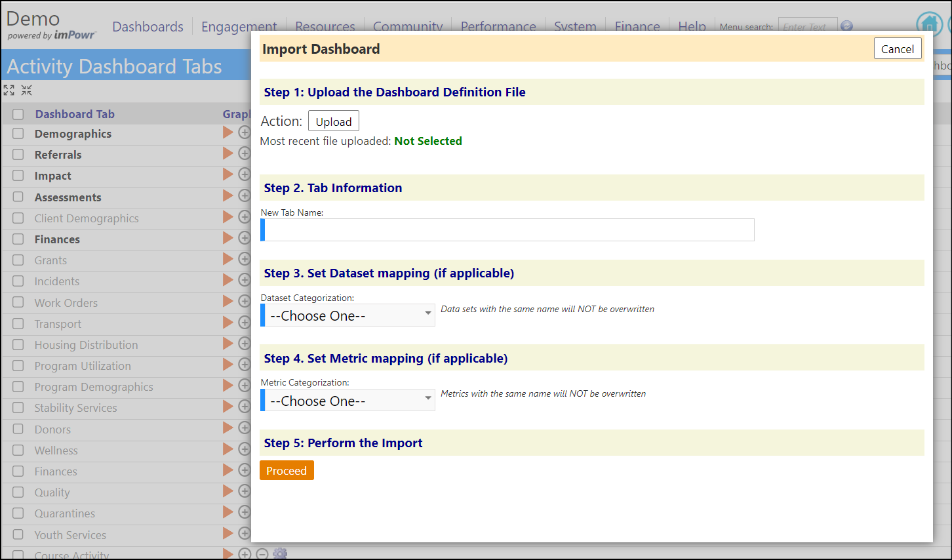Check the Incidents checkbox

point(18,281)
